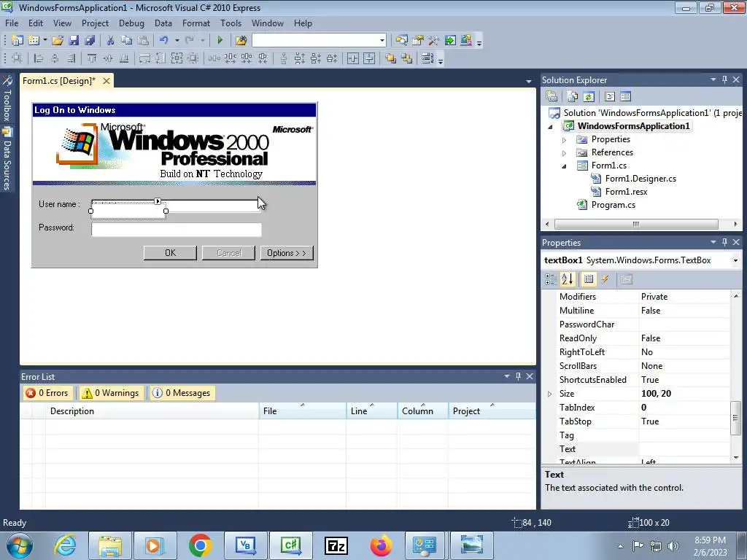Click the OK button on the form
747x560 pixels.
pyautogui.click(x=170, y=253)
